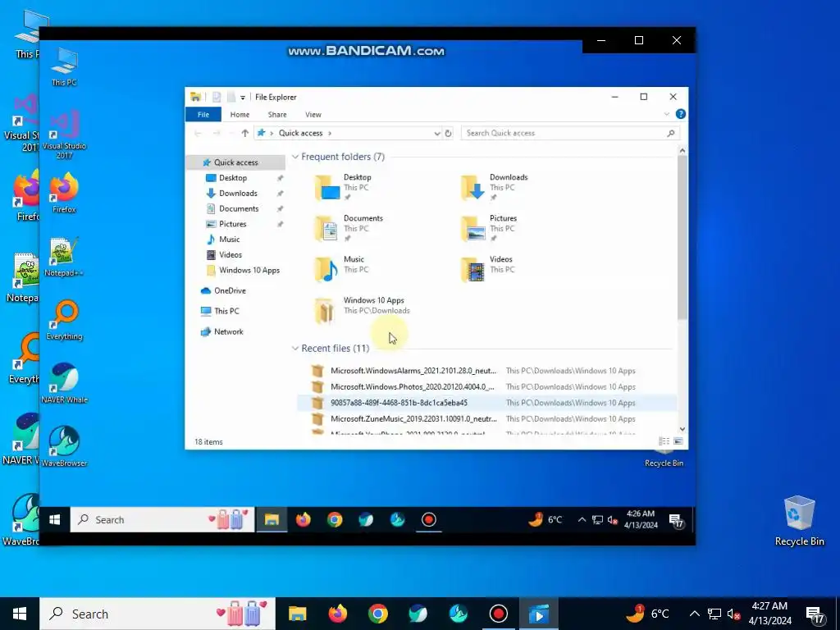Screen dimensions: 840x630
Task: Open the Desktop frequent folder icon
Action: [x=326, y=188]
